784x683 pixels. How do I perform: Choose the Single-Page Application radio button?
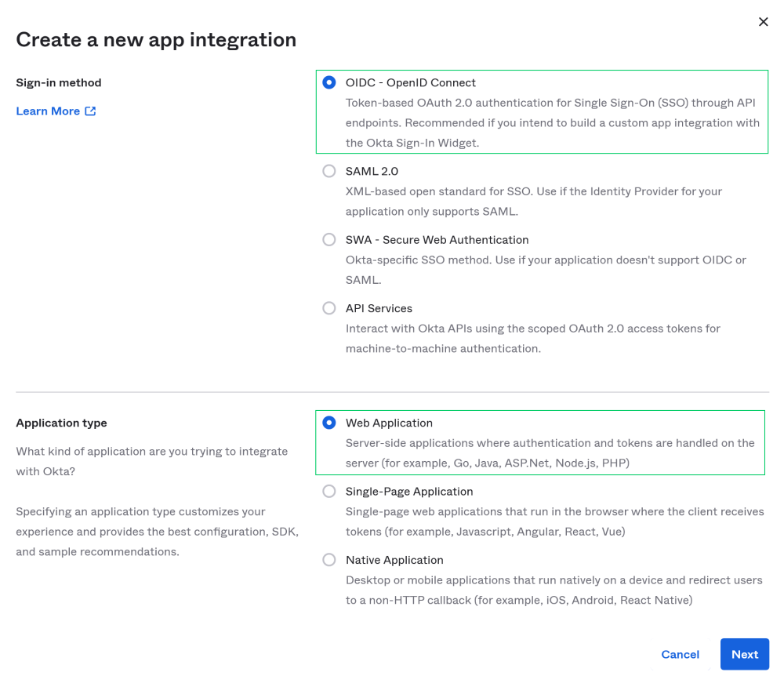pos(329,491)
